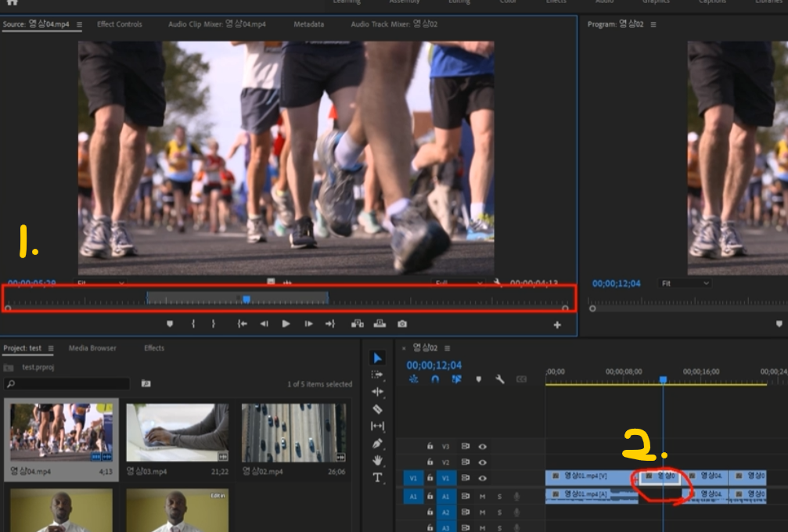Switch to Effects tab
Image resolution: width=788 pixels, height=532 pixels.
(x=154, y=348)
